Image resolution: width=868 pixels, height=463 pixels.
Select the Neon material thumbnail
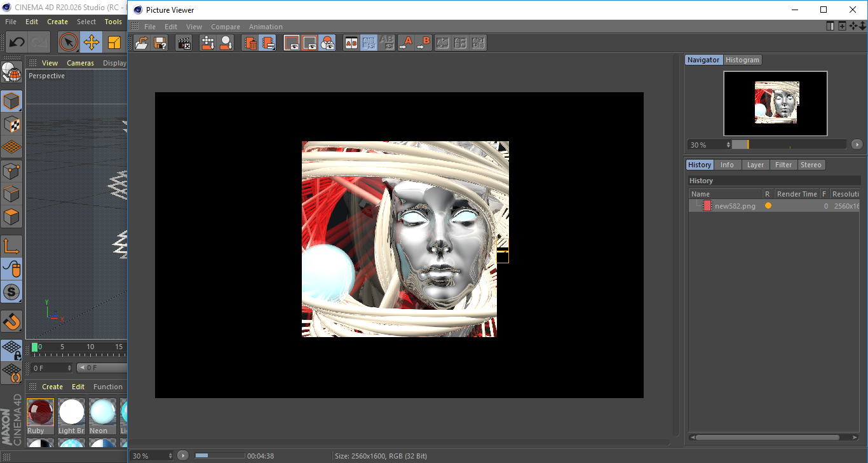(102, 416)
